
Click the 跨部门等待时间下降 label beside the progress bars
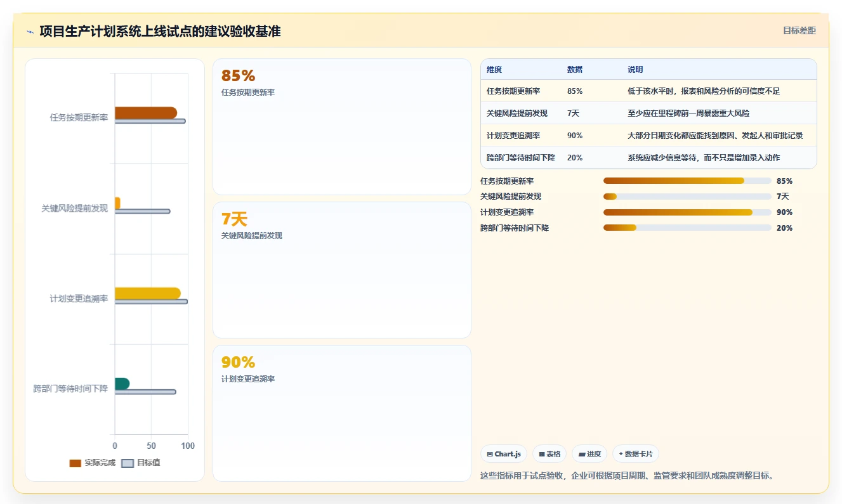[x=515, y=228]
